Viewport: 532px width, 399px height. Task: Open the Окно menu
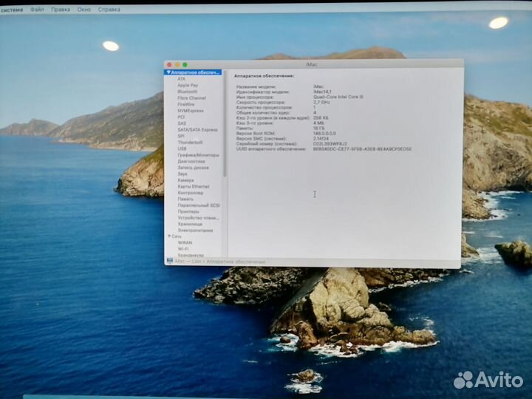point(83,10)
